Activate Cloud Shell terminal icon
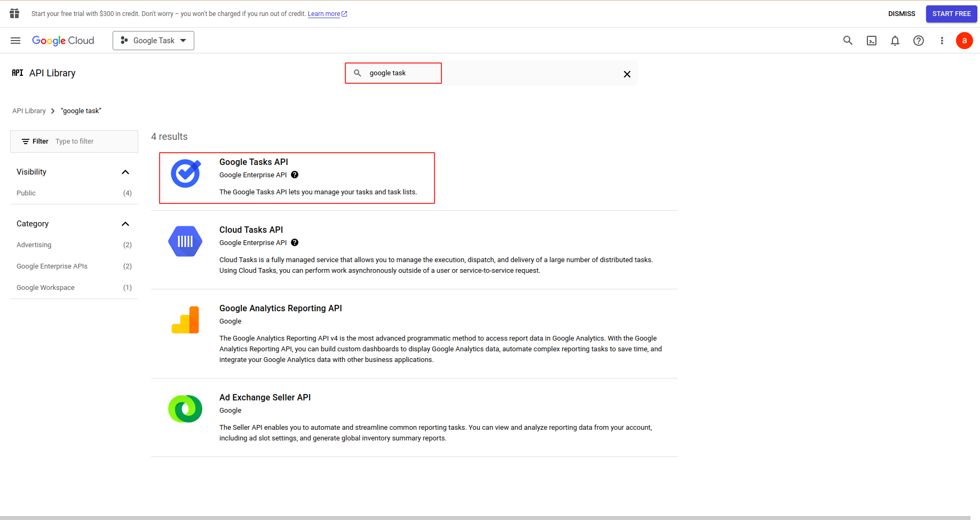The width and height of the screenshot is (980, 520). 872,41
